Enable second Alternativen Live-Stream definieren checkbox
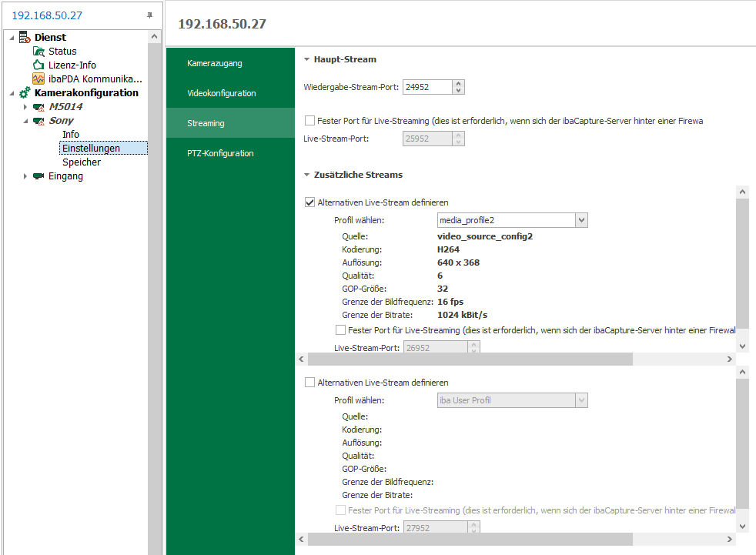Screen dimensions: 756x555 (310, 383)
